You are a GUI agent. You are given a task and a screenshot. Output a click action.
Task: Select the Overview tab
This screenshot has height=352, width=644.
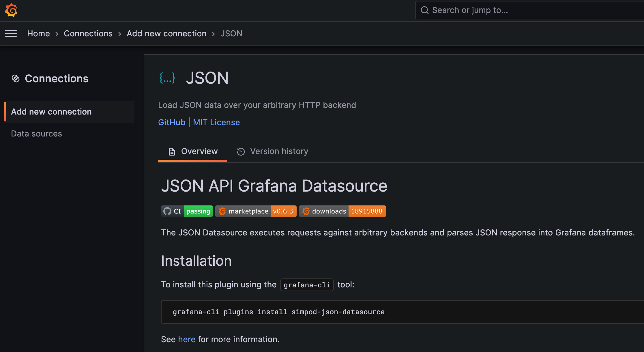pos(199,151)
